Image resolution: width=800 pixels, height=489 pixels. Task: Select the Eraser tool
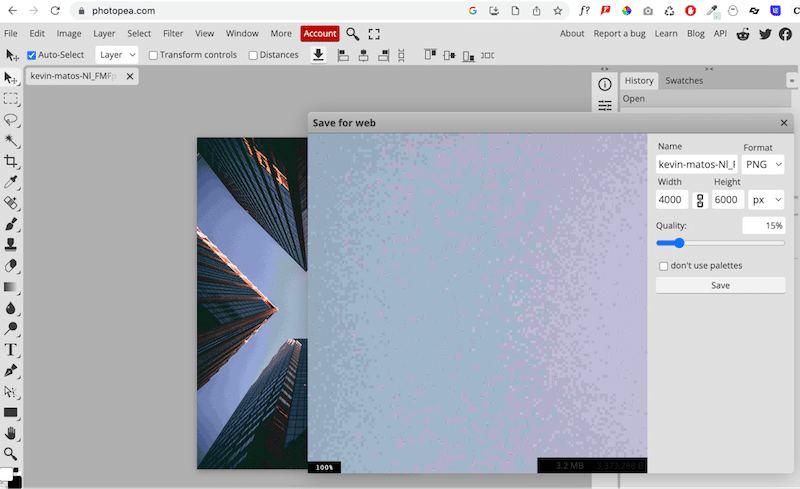point(10,266)
